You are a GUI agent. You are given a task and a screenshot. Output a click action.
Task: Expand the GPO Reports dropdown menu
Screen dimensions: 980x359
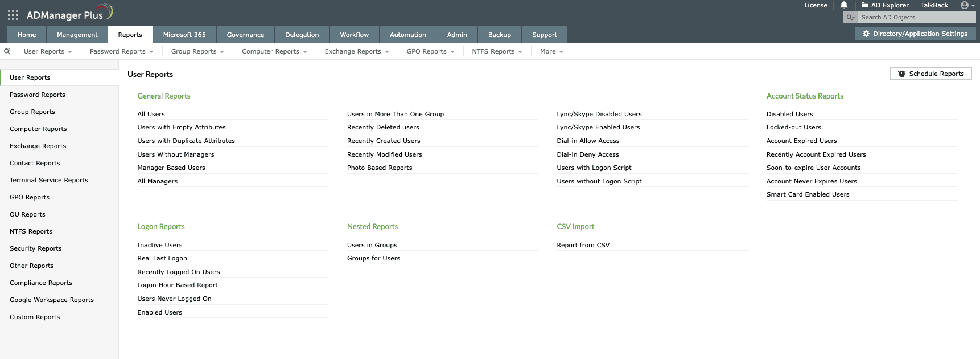tap(430, 51)
